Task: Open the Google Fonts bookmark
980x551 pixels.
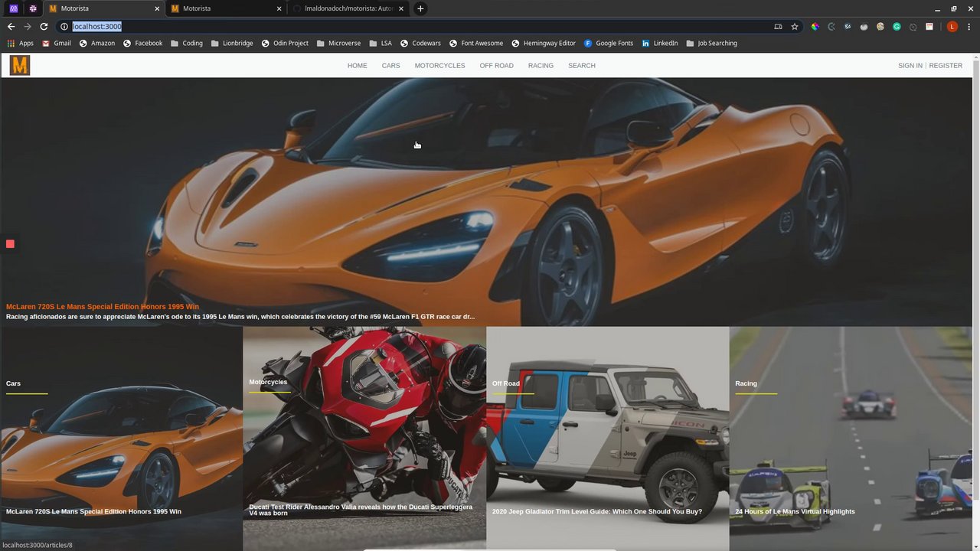Action: pyautogui.click(x=609, y=44)
